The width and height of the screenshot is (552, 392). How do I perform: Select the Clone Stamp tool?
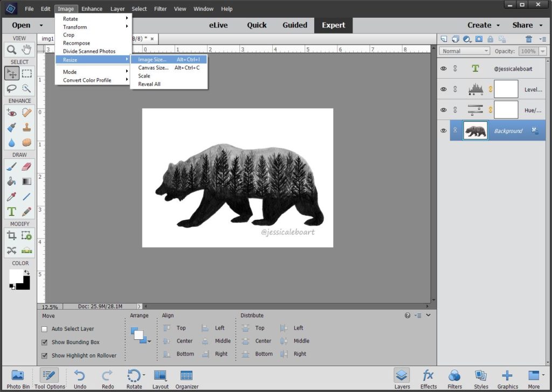click(x=27, y=127)
